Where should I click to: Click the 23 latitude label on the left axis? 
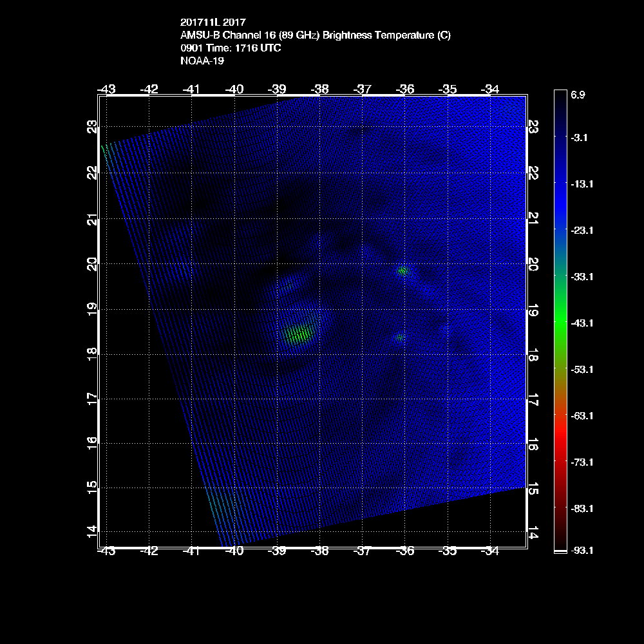(x=94, y=127)
